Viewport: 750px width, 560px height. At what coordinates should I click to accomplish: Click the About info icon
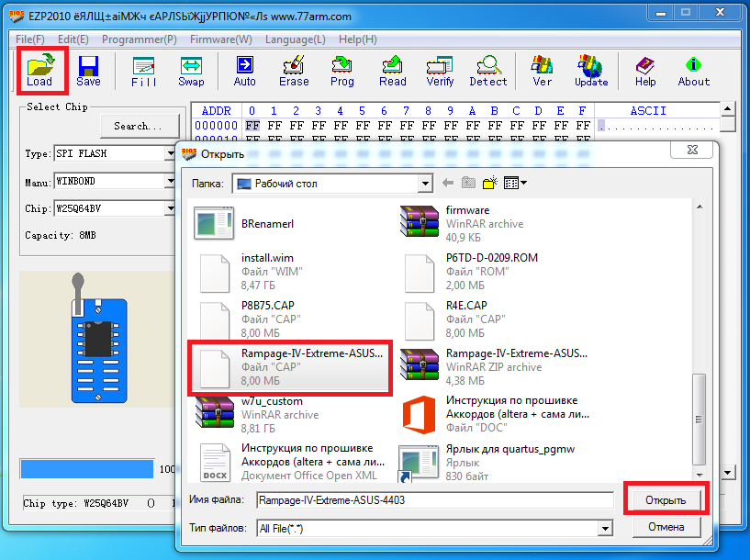(694, 71)
